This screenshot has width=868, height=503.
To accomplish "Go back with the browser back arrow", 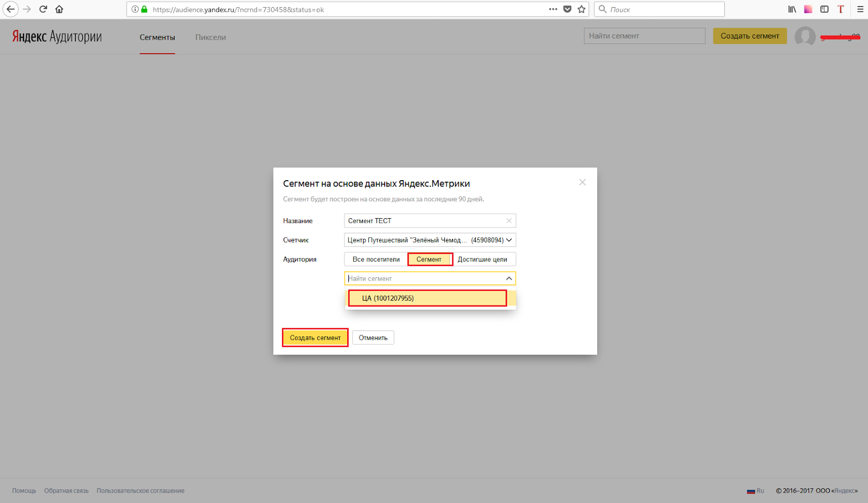I will 10,9.
